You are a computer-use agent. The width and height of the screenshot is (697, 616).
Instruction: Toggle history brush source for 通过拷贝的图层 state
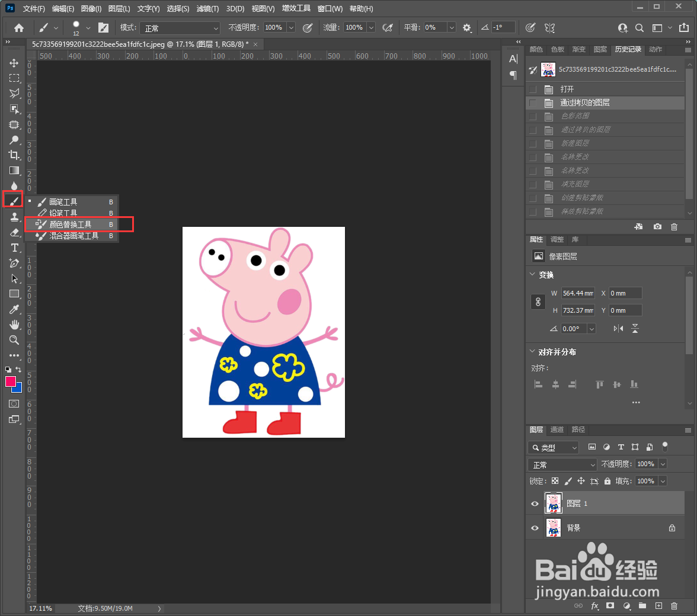pyautogui.click(x=532, y=103)
